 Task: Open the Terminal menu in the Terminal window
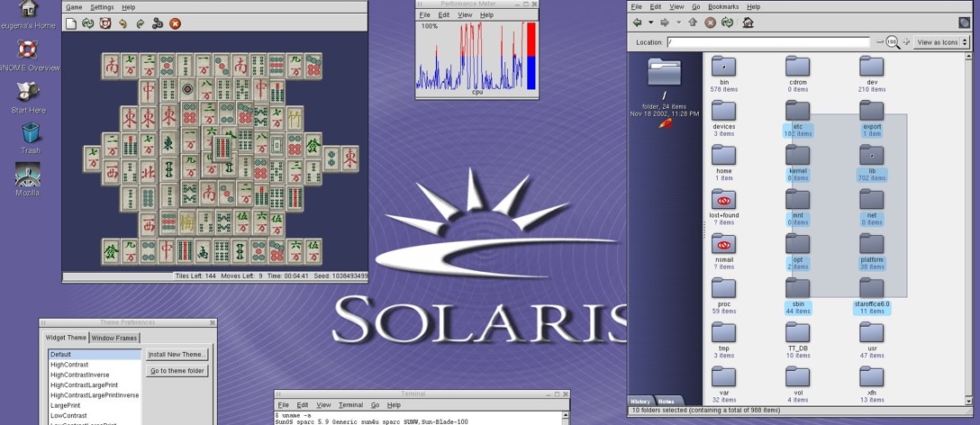click(350, 405)
